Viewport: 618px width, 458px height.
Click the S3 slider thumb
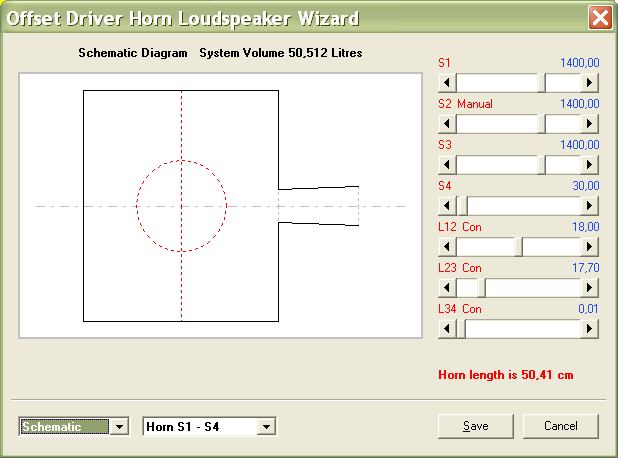[x=542, y=165]
